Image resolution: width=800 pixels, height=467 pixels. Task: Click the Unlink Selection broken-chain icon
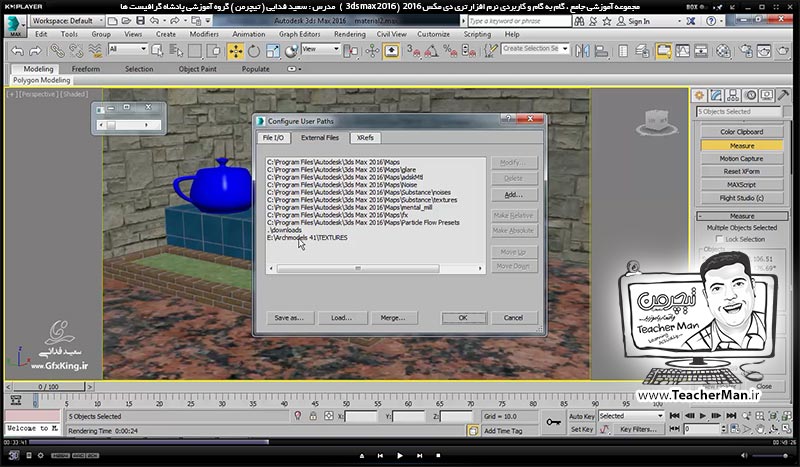click(76, 51)
